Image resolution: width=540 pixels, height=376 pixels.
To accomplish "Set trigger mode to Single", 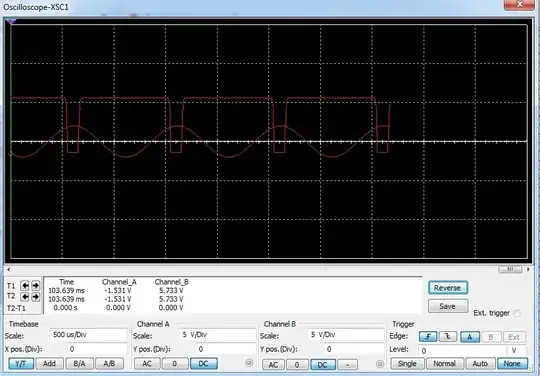I will click(407, 364).
